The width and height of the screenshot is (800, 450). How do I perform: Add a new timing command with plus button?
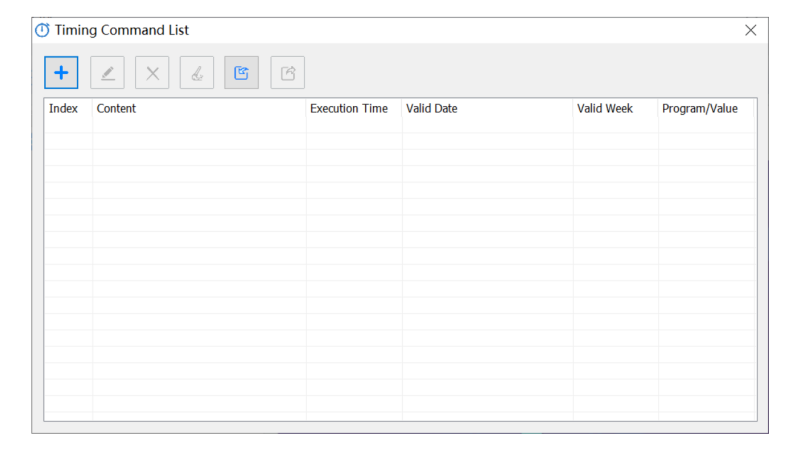(61, 72)
